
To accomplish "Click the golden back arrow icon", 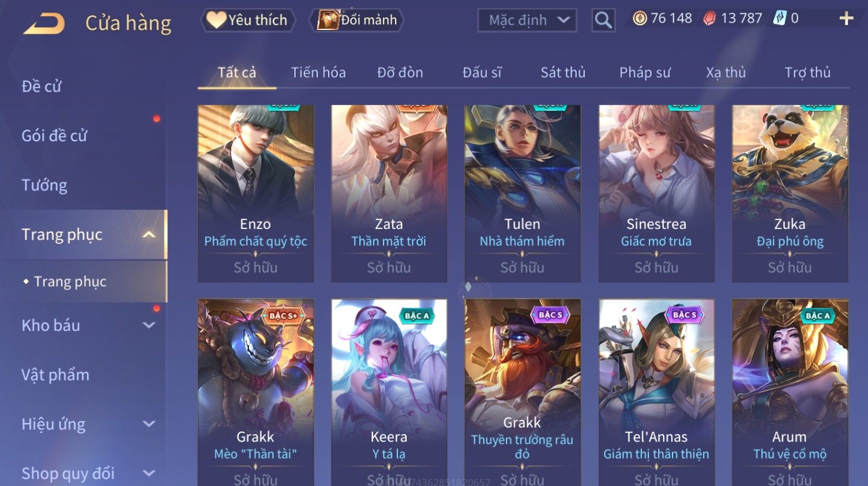I will [x=44, y=23].
